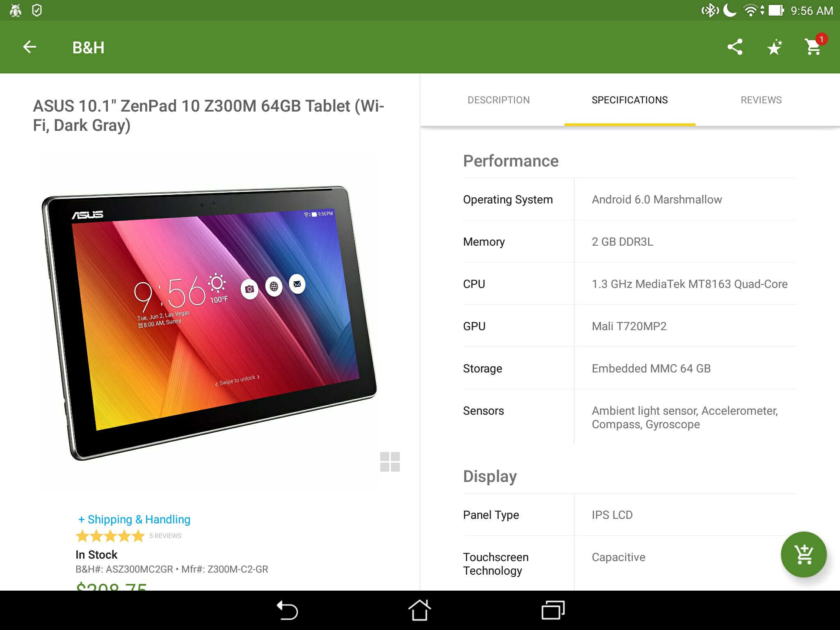The height and width of the screenshot is (630, 840).
Task: Tap the CPU row label
Action: (x=474, y=284)
